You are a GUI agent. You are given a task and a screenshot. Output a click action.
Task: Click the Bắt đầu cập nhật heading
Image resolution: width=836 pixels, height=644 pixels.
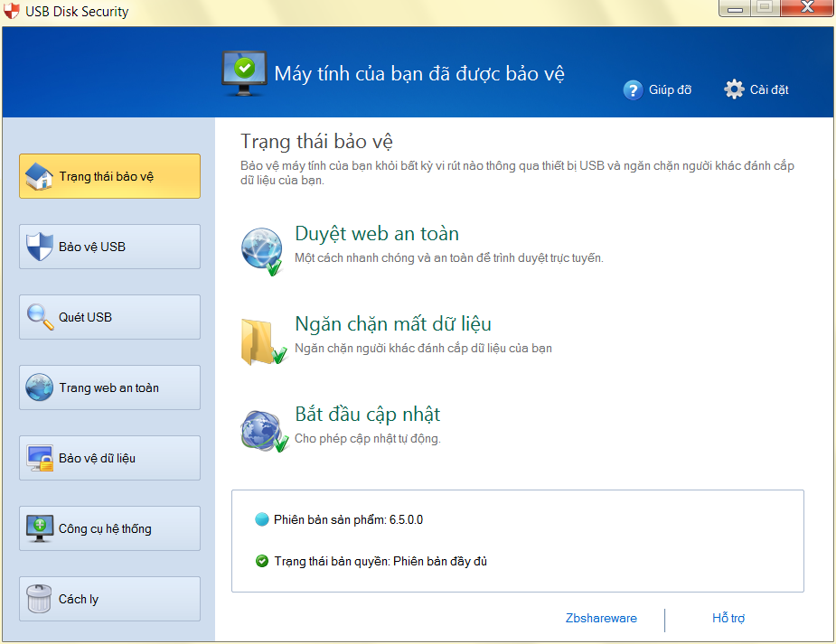tap(367, 415)
